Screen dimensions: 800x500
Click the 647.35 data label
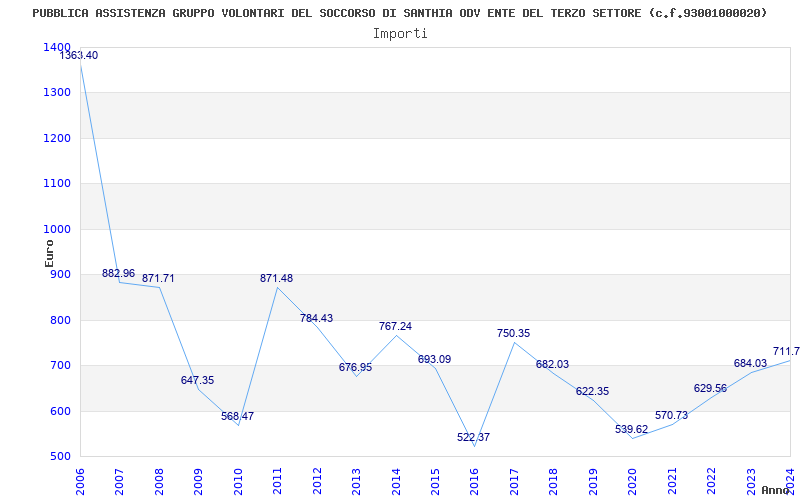click(x=197, y=380)
